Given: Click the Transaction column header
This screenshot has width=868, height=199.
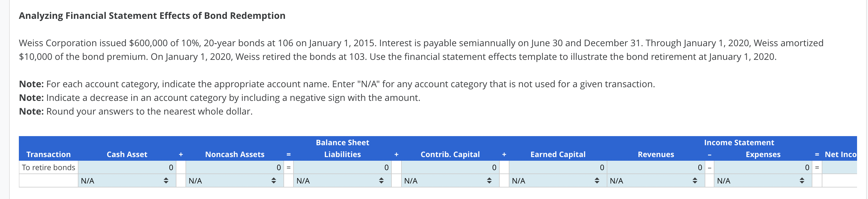Looking at the screenshot, I should tap(49, 154).
